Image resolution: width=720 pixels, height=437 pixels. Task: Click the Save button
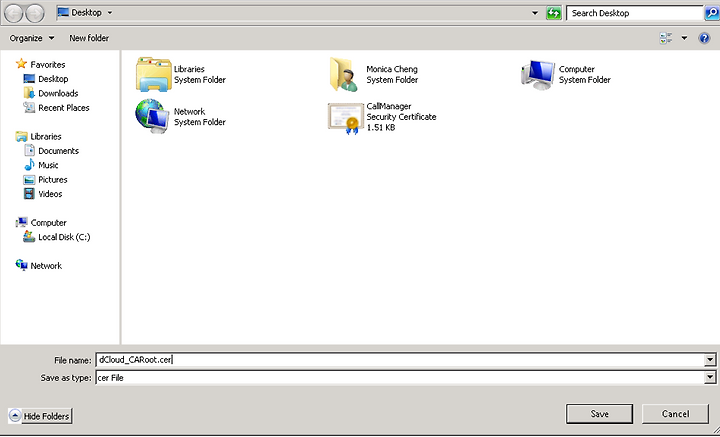(x=599, y=414)
